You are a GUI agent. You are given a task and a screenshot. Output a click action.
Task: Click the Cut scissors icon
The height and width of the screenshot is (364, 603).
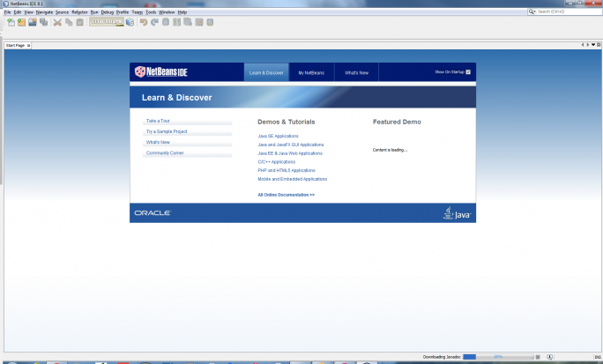click(57, 22)
